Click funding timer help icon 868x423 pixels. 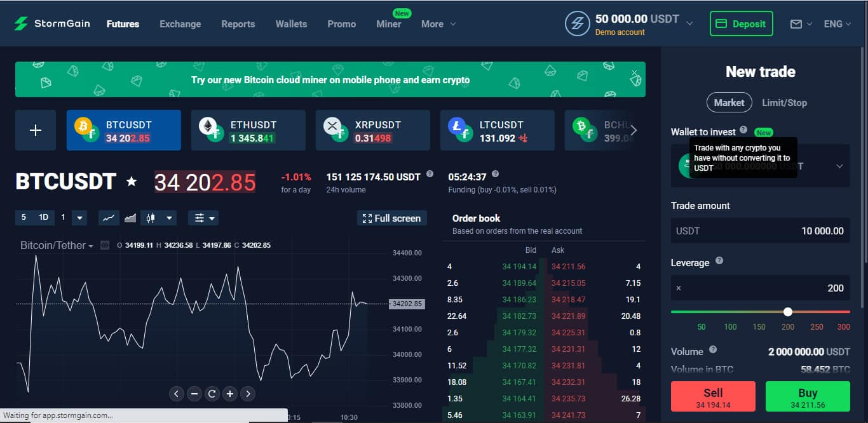coord(495,173)
